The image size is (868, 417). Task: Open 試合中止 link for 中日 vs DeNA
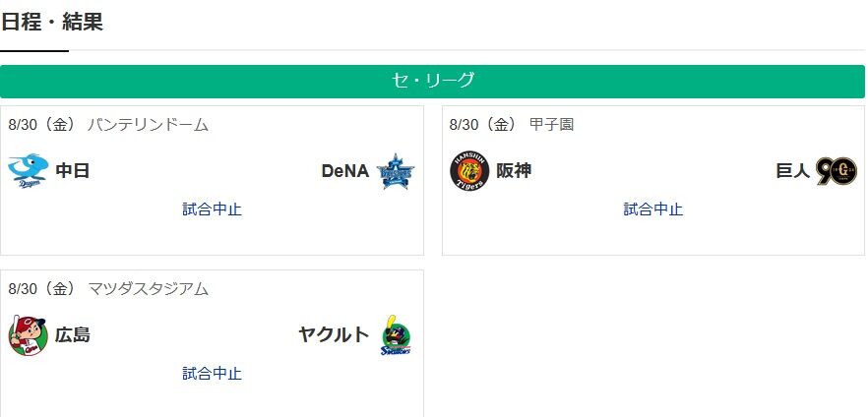[x=212, y=209]
